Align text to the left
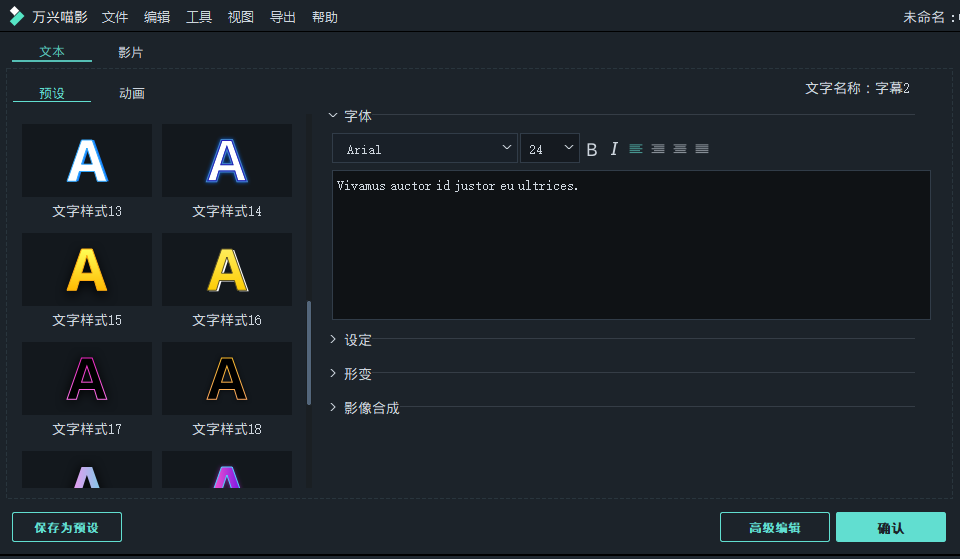The height and width of the screenshot is (559, 960). click(636, 149)
